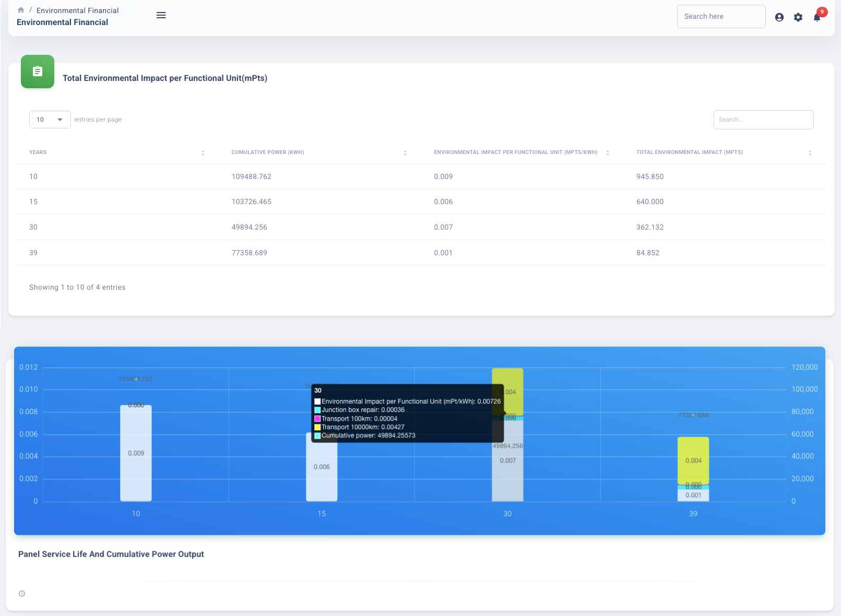Image resolution: width=841 pixels, height=616 pixels.
Task: Focus the table Search field
Action: tap(764, 120)
